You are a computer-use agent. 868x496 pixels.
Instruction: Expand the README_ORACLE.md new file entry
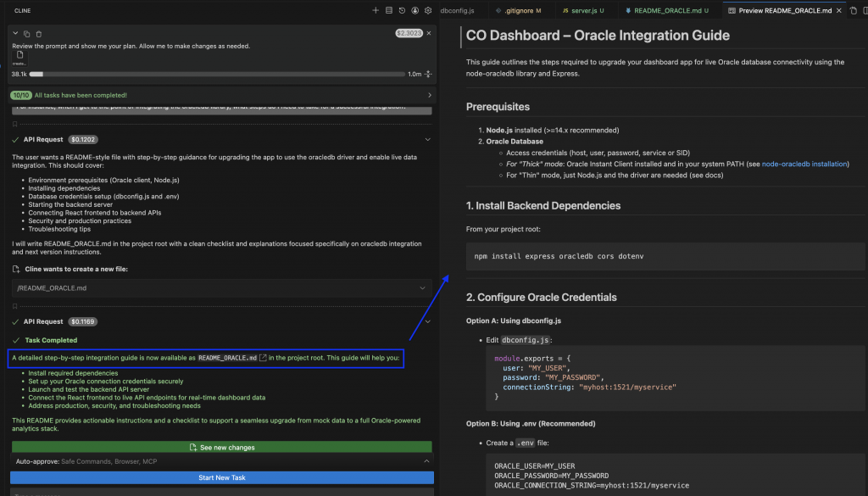tap(421, 288)
